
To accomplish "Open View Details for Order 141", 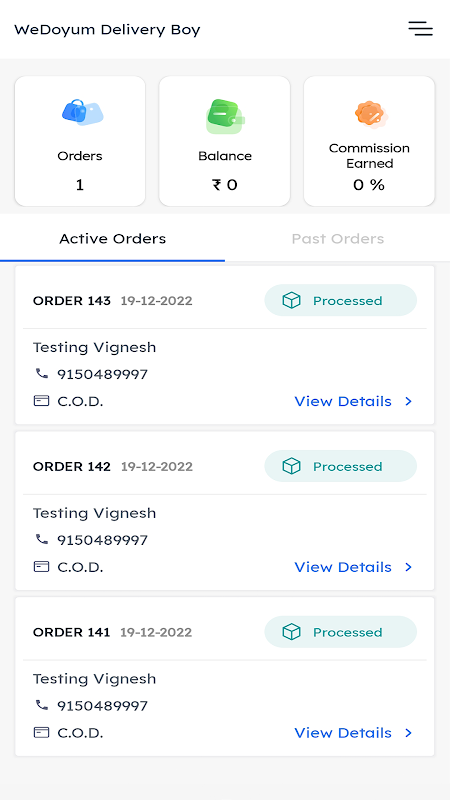I will pyautogui.click(x=343, y=733).
